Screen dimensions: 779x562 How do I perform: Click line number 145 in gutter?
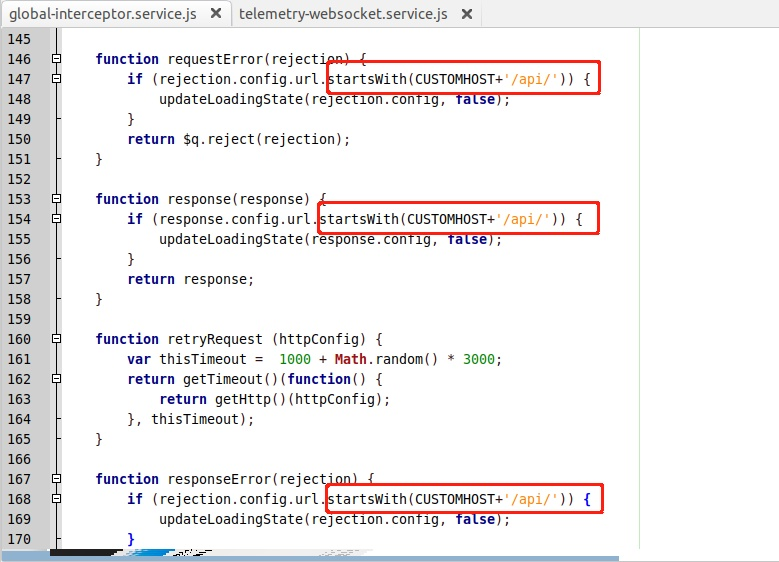[x=19, y=39]
